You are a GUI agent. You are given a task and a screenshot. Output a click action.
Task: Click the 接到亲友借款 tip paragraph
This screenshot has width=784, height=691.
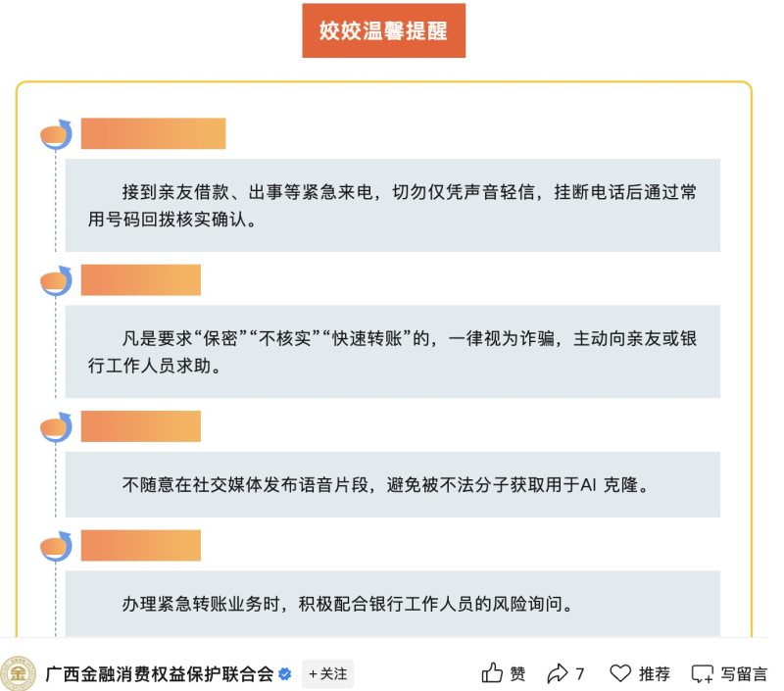click(x=392, y=206)
